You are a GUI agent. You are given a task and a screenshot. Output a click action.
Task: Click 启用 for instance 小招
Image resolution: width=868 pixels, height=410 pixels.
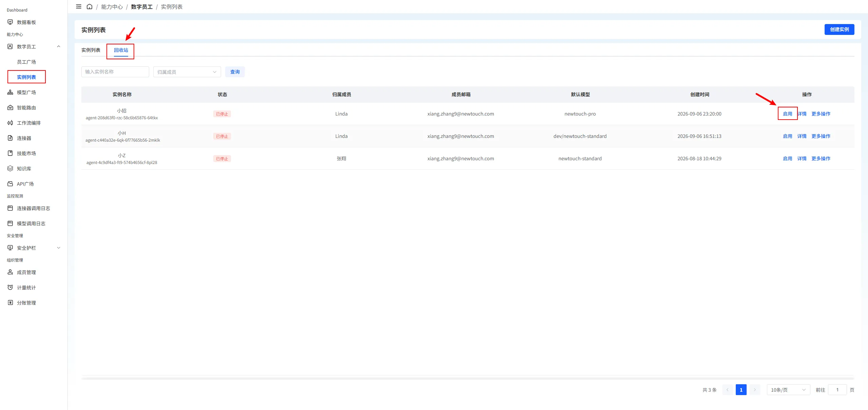[x=788, y=114]
